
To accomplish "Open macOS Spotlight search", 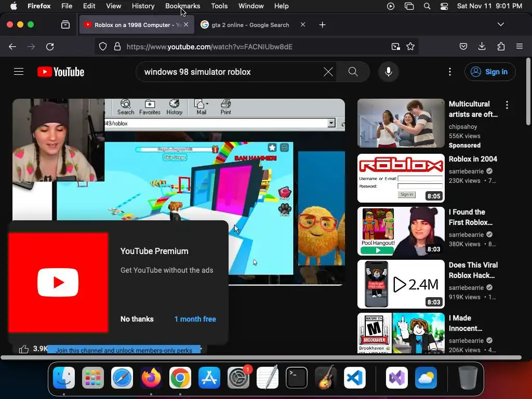I will coord(427,6).
